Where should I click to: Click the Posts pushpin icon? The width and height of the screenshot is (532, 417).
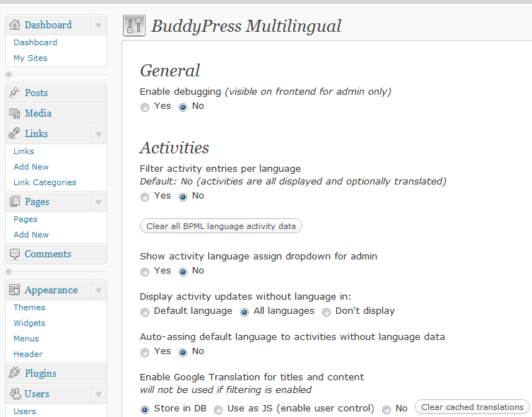(15, 93)
